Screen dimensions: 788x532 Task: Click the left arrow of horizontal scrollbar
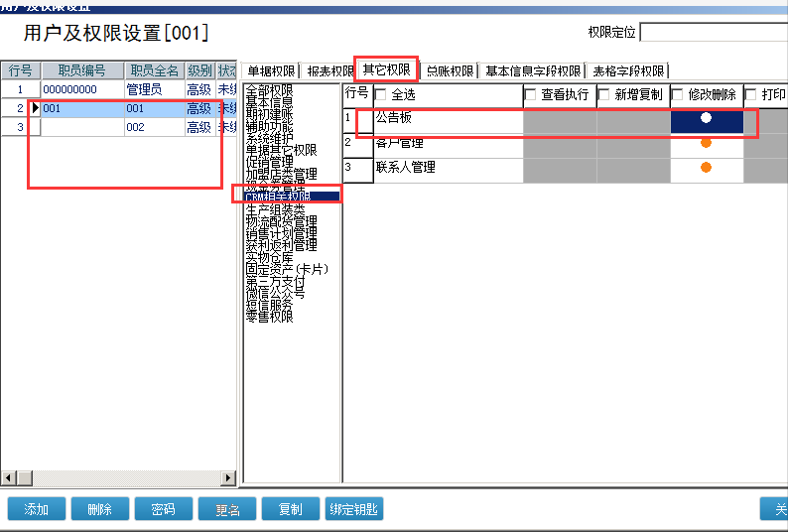[x=9, y=477]
